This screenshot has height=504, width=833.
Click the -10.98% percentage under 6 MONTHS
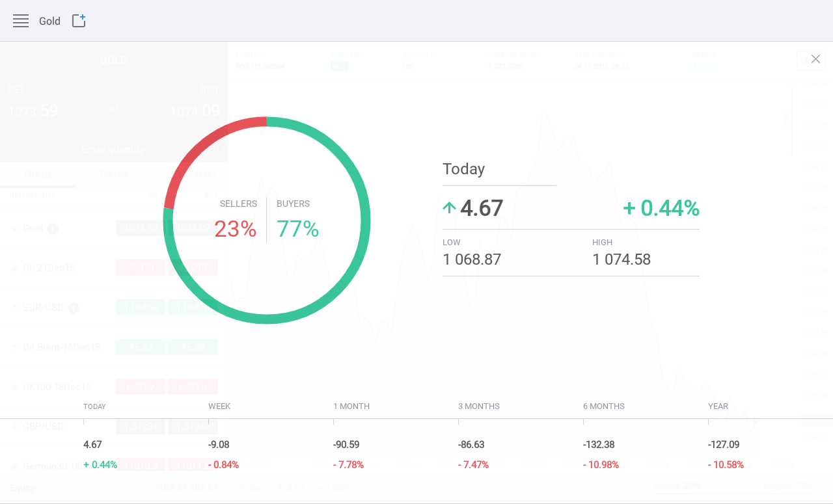(601, 465)
